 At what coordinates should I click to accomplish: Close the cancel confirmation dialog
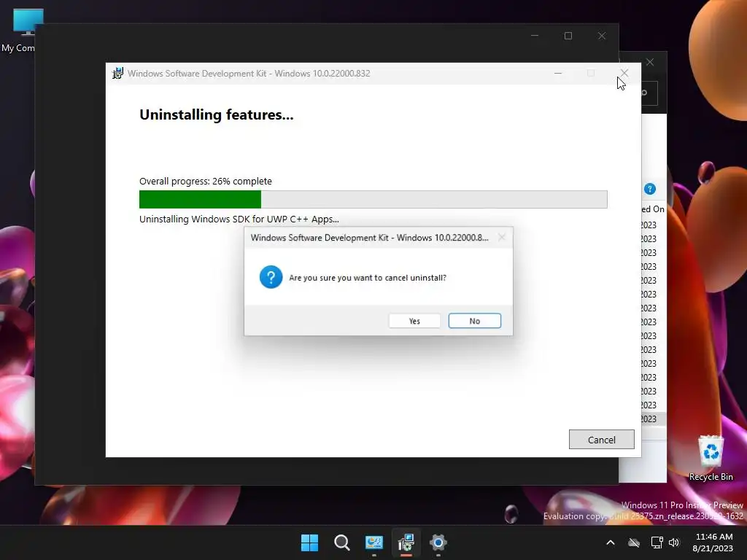coord(502,237)
